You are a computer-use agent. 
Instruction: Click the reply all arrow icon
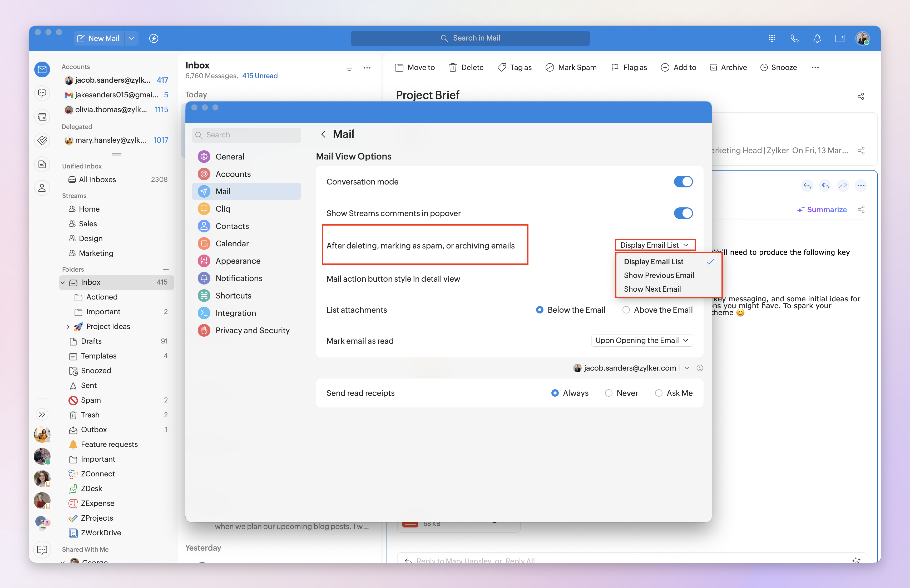tap(825, 186)
